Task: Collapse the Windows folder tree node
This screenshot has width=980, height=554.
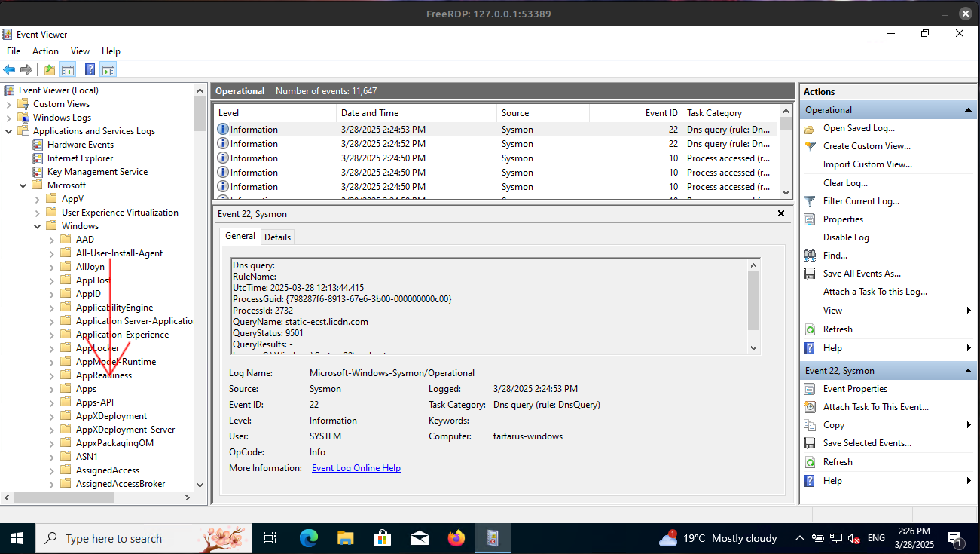Action: (38, 226)
